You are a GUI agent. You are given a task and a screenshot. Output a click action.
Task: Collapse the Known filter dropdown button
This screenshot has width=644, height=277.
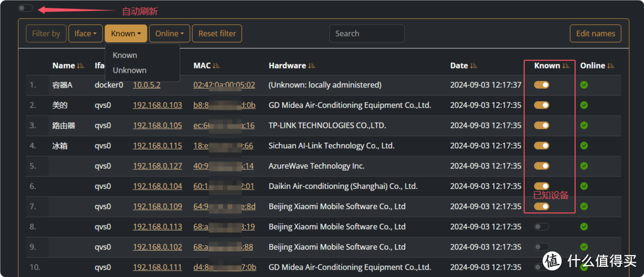click(x=126, y=34)
